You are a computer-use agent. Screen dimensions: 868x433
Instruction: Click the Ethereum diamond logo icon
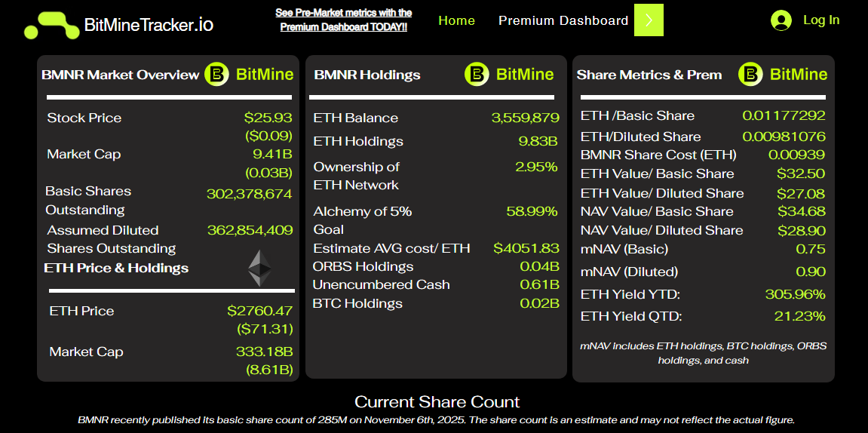(x=260, y=268)
